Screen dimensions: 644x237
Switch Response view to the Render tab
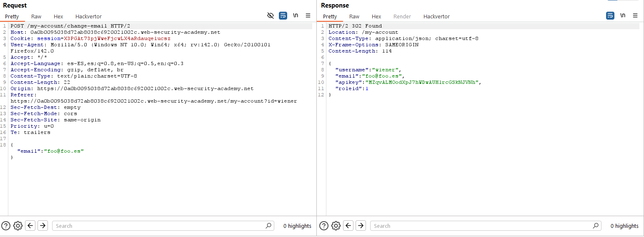402,17
